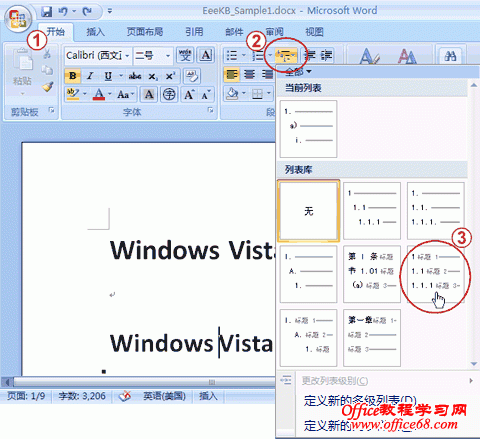The width and height of the screenshot is (480, 439).
Task: Click the paragraph shading paint bucket
Action: (232, 94)
